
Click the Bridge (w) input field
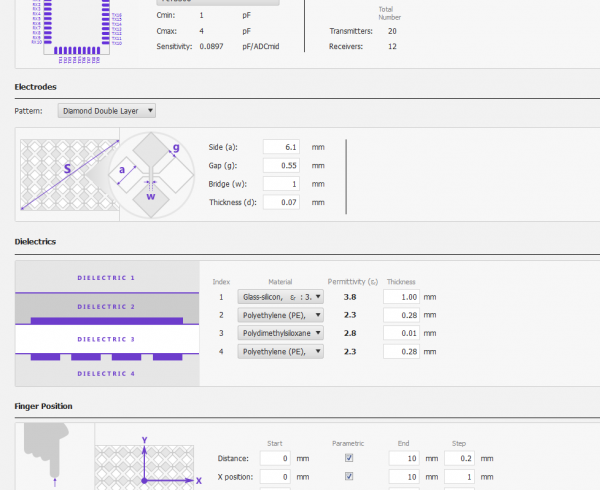(x=281, y=184)
